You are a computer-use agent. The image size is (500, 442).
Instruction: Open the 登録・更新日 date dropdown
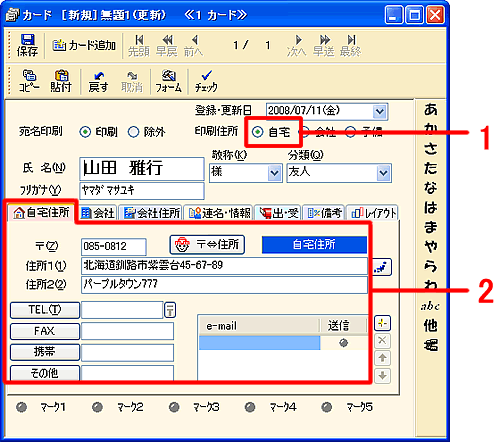point(380,111)
